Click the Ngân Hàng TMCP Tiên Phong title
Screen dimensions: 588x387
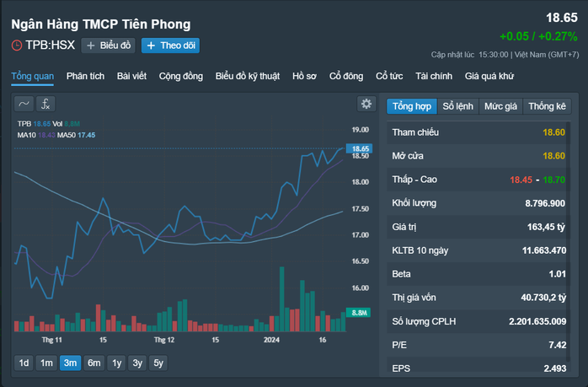(101, 24)
